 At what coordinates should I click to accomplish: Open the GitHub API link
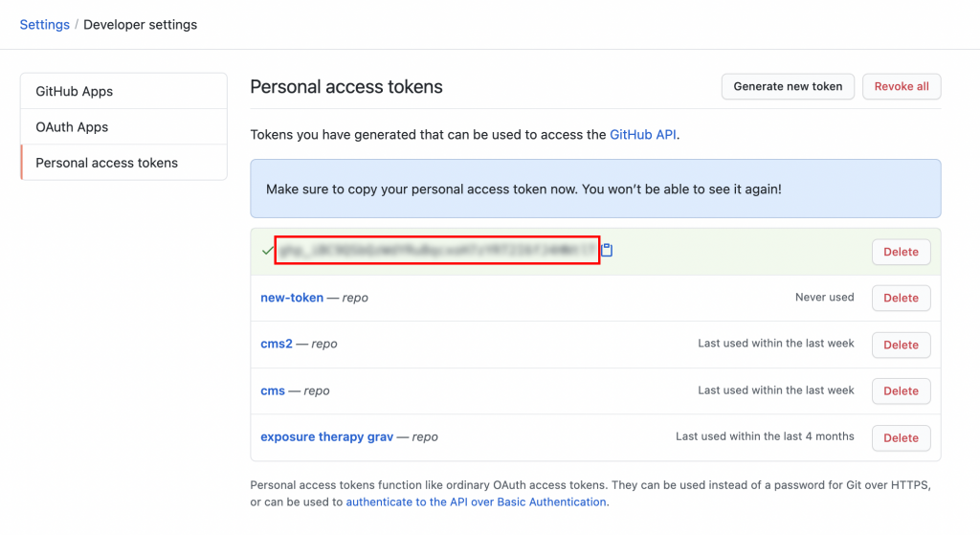(x=642, y=134)
